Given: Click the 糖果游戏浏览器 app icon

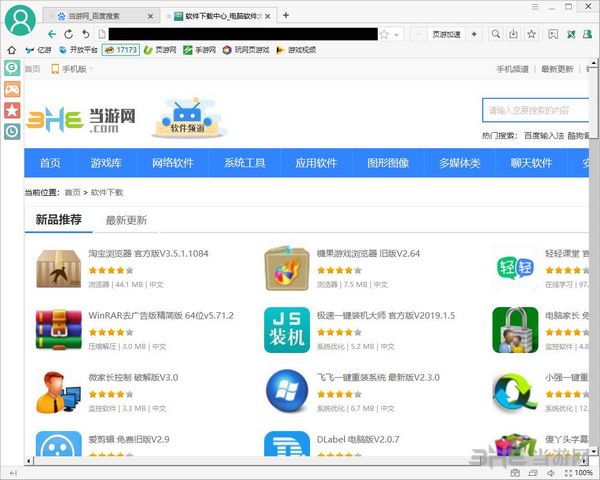Looking at the screenshot, I should (x=287, y=268).
